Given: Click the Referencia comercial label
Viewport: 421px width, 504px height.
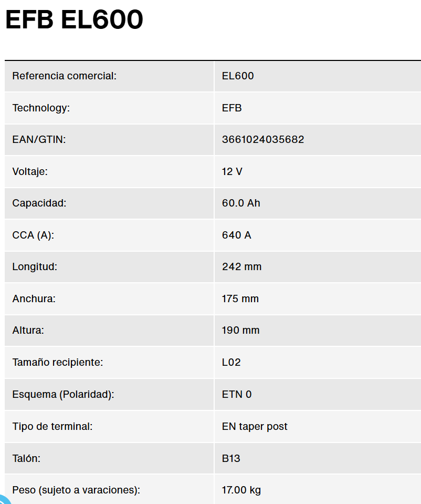Looking at the screenshot, I should 64,76.
